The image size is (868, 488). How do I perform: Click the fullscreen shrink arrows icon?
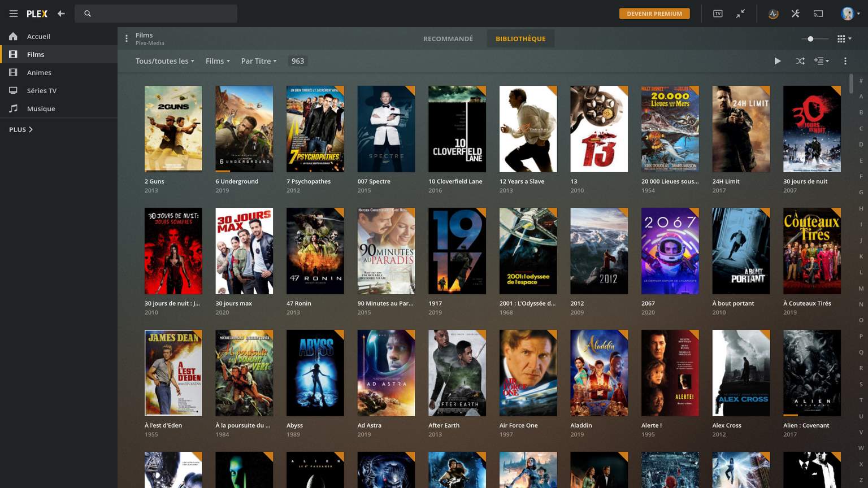coord(740,14)
